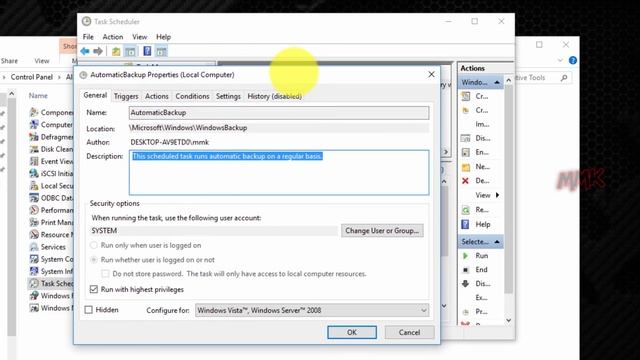Click the Ne... new folder icon in Actions

pos(465,167)
